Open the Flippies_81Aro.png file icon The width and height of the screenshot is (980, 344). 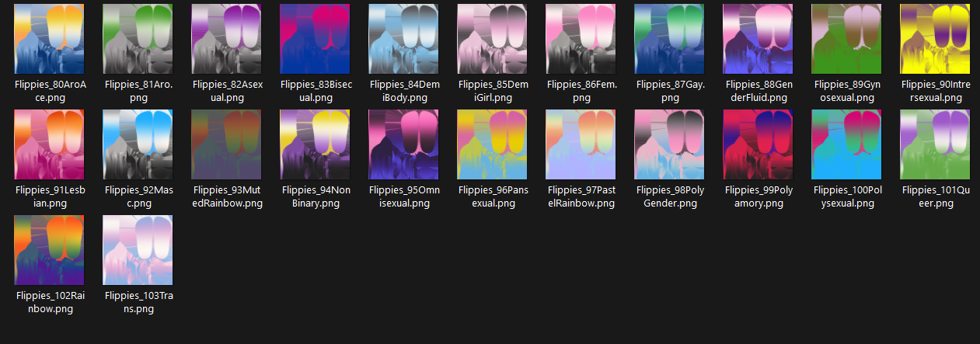(138, 39)
